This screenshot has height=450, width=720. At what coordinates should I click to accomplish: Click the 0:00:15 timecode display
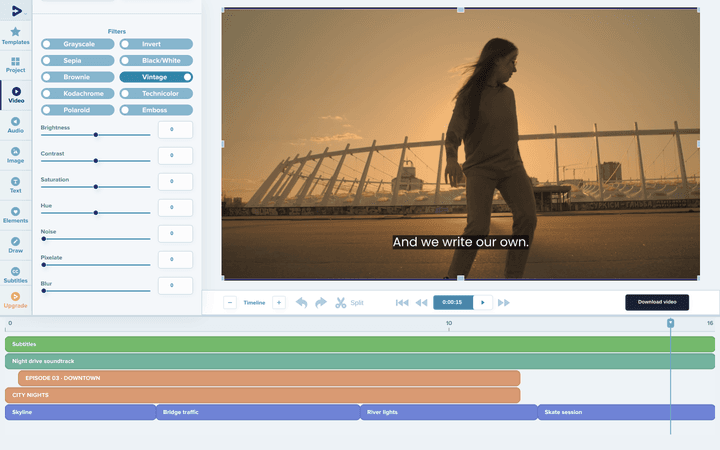click(453, 303)
